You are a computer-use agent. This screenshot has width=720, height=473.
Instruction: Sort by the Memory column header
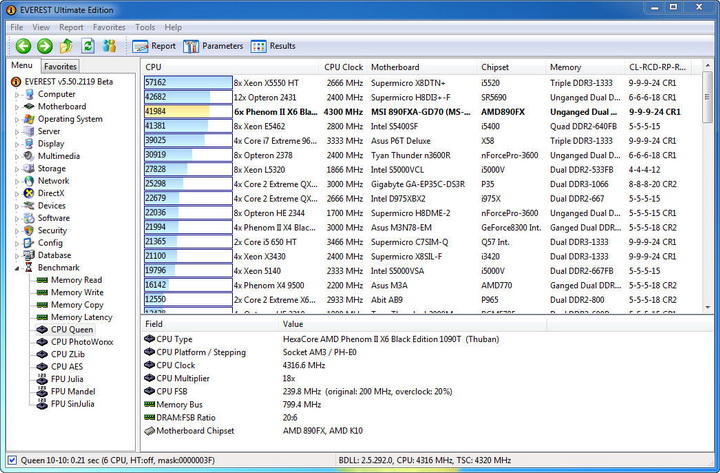click(585, 67)
